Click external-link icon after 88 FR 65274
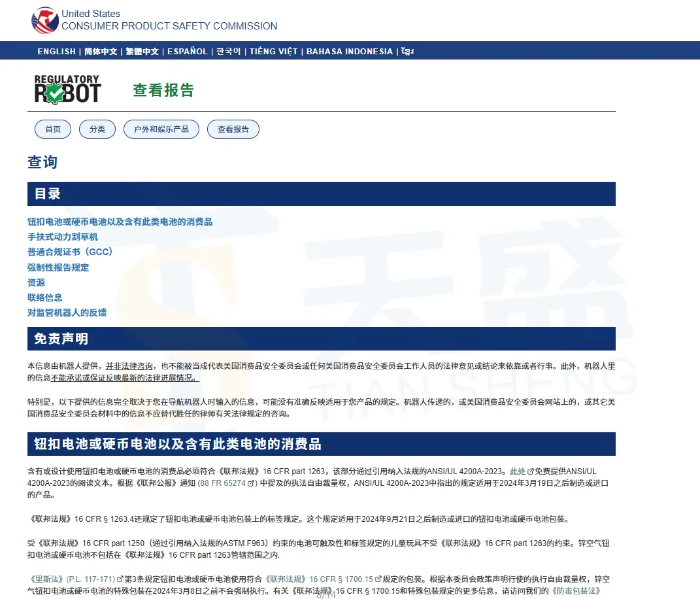Image resolution: width=700 pixels, height=599 pixels. [x=251, y=483]
